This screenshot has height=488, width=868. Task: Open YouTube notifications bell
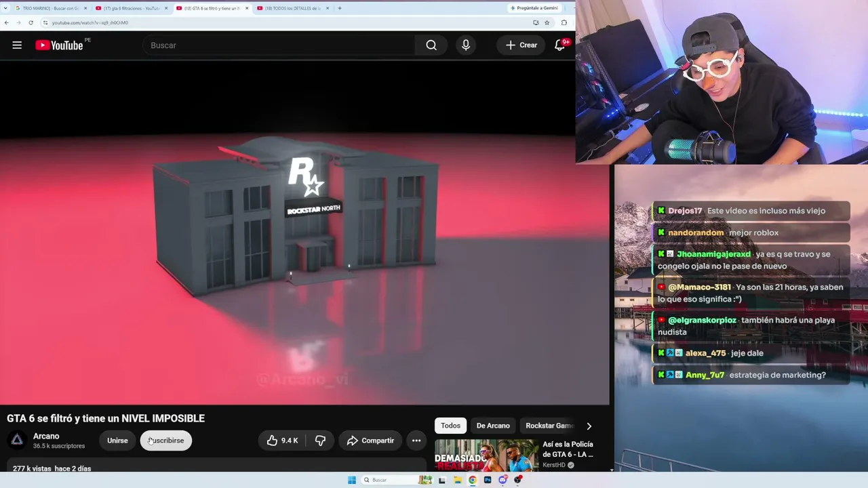[x=560, y=45]
